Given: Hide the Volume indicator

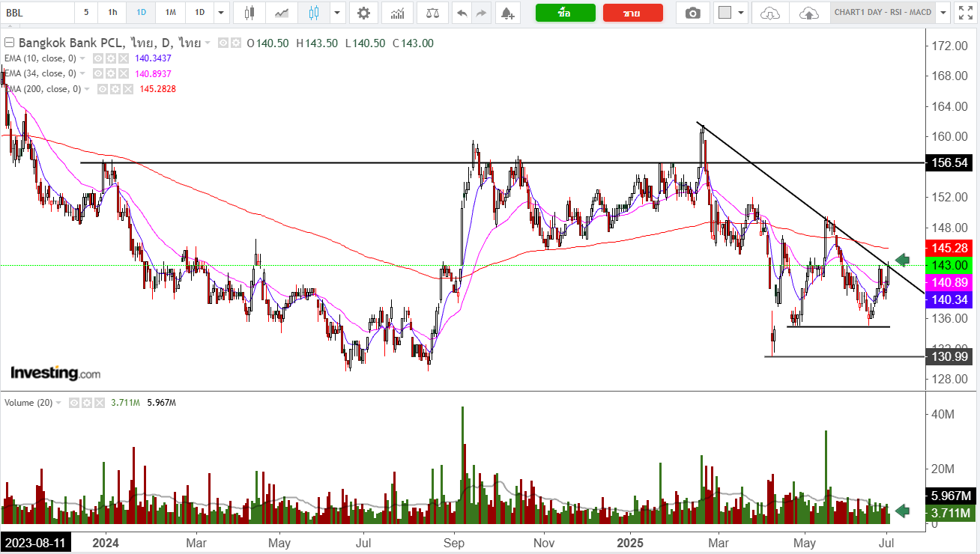Looking at the screenshot, I should point(74,403).
